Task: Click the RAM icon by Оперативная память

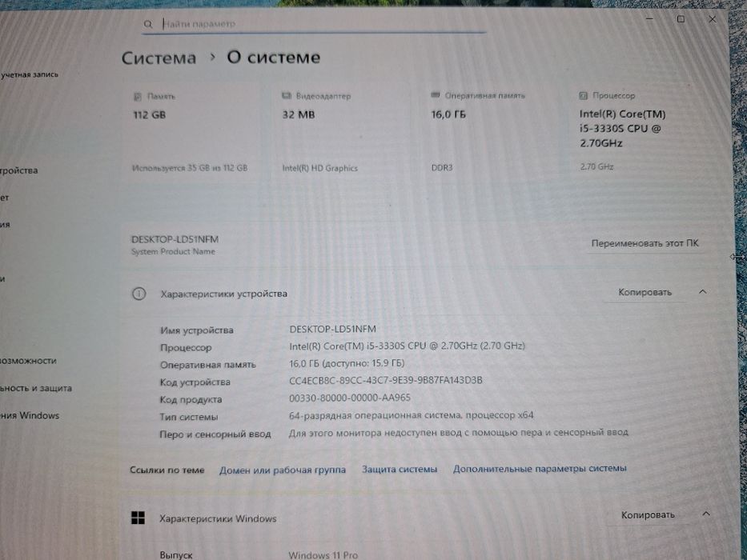Action: point(435,95)
